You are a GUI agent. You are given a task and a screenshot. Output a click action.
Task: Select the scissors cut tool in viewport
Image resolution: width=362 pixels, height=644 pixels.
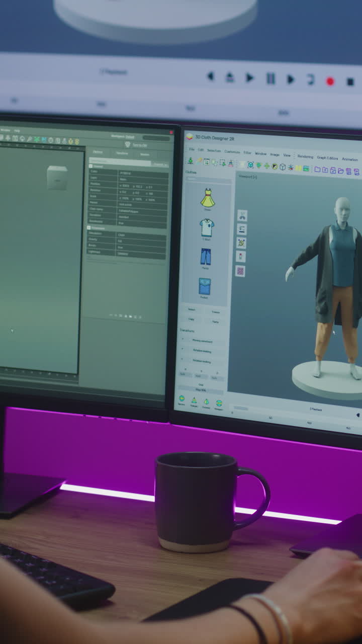(x=242, y=216)
